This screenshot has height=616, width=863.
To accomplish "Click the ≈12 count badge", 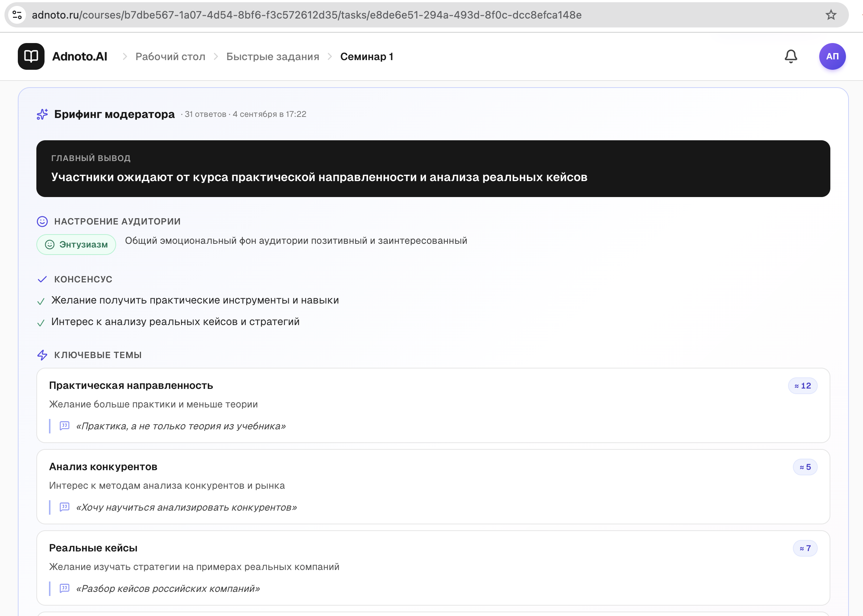I will tap(802, 386).
